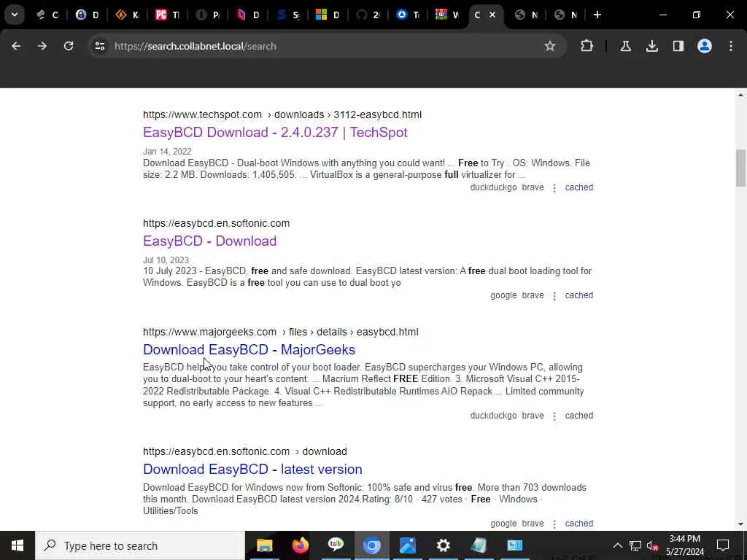The image size is (747, 560).
Task: Open a new tab with plus button
Action: [x=597, y=15]
